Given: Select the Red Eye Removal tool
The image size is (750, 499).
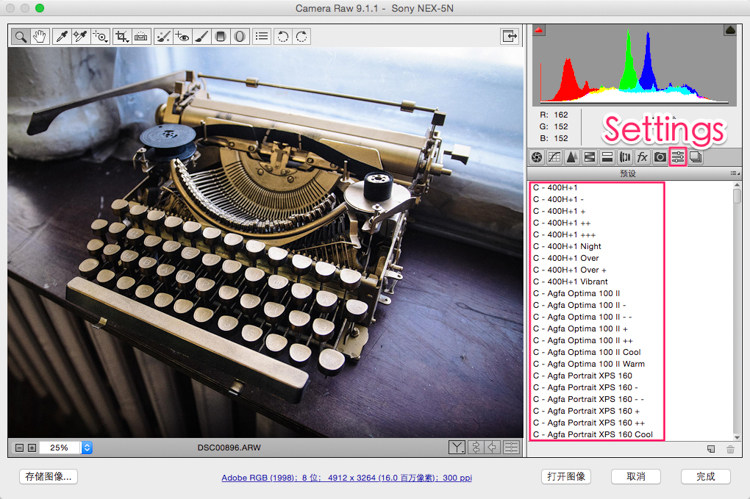Looking at the screenshot, I should [182, 36].
